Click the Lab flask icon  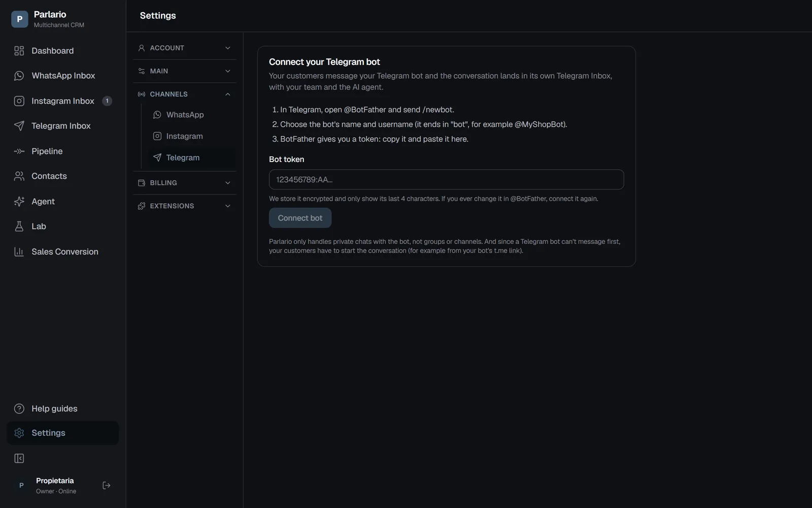[19, 227]
